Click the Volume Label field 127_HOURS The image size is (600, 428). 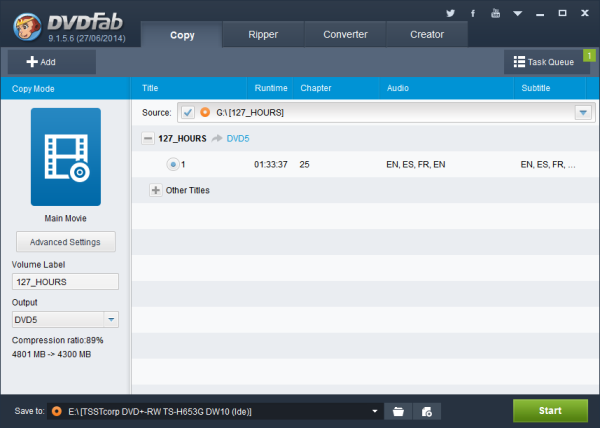(x=65, y=282)
